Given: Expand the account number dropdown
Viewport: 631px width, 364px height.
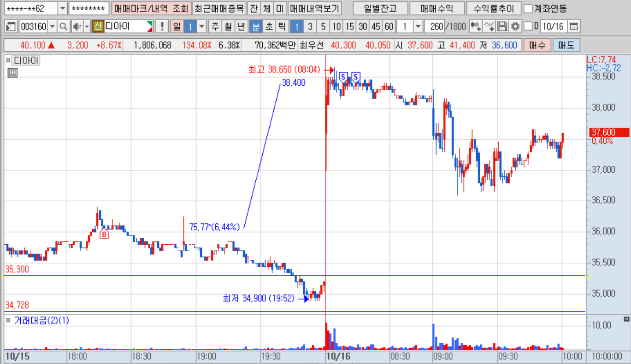Looking at the screenshot, I should [63, 8].
